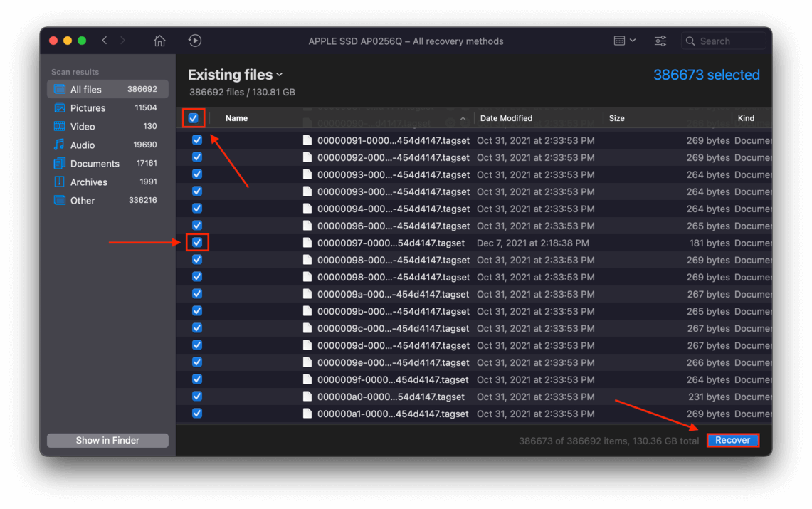Select Pictures category in sidebar

coord(107,107)
